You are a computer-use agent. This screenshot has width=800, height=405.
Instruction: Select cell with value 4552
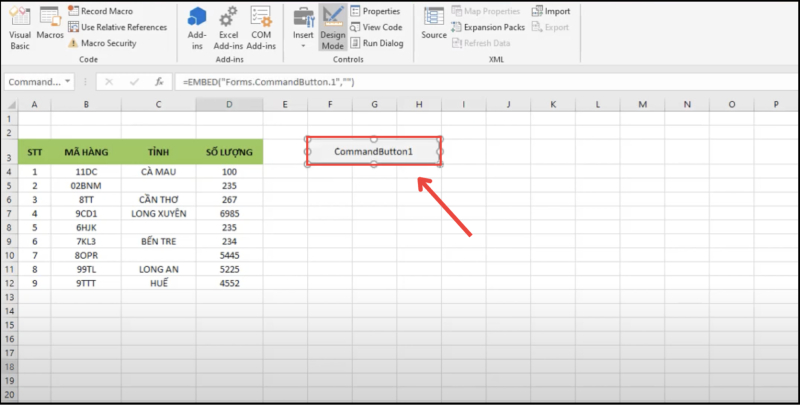[x=229, y=283]
